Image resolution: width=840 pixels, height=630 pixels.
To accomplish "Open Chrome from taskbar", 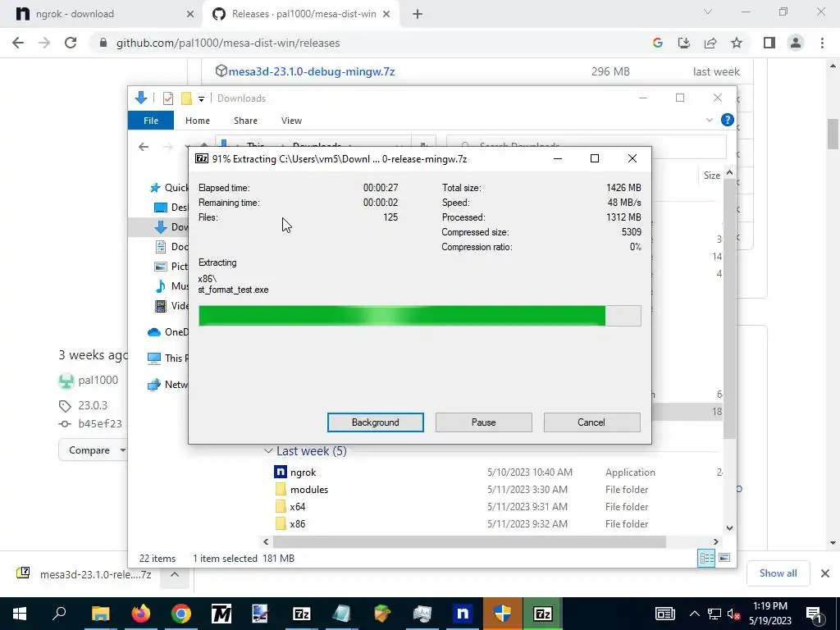I will click(x=181, y=614).
